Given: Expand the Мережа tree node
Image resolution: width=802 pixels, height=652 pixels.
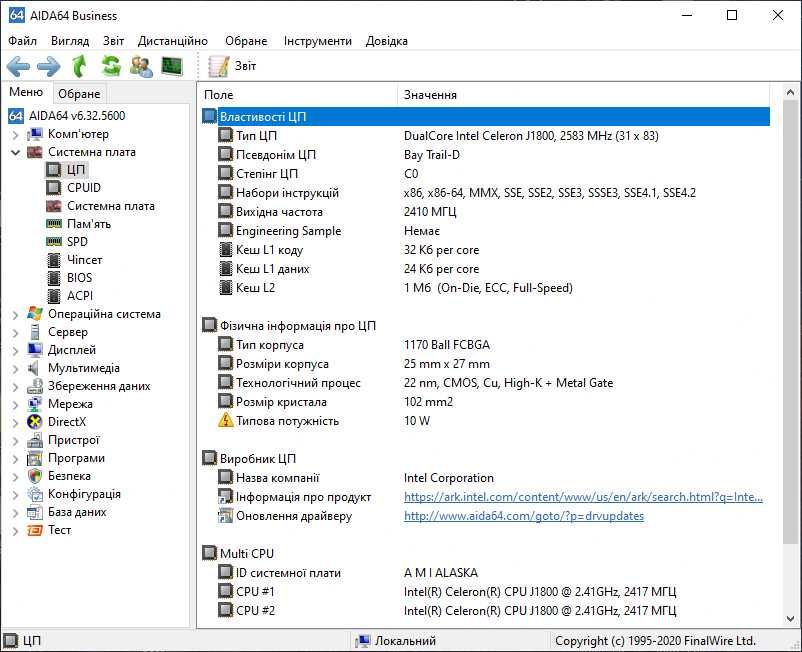Looking at the screenshot, I should (x=15, y=404).
